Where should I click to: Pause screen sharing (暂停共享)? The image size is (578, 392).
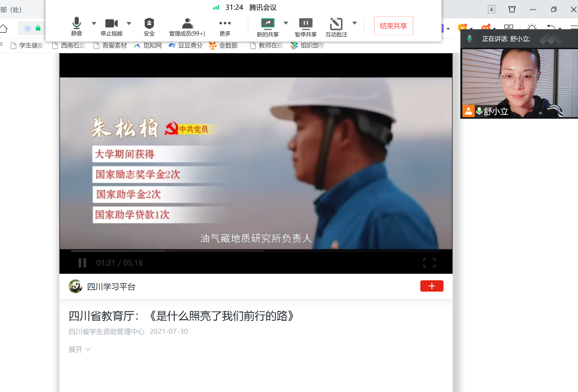click(305, 26)
